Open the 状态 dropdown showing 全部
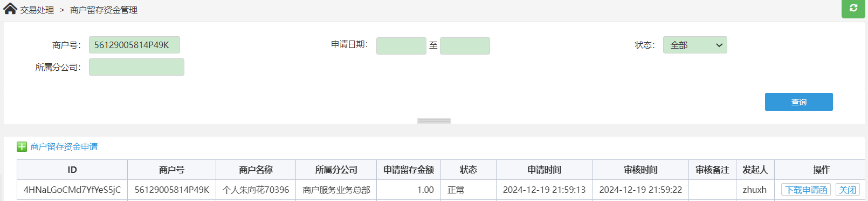This screenshot has width=868, height=201. 695,45
